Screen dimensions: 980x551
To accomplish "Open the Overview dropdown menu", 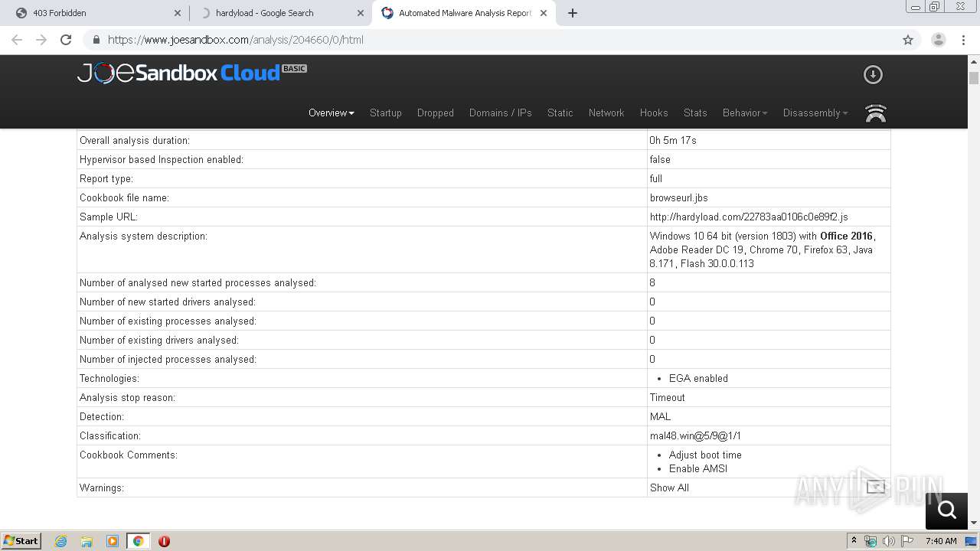I will coord(332,112).
